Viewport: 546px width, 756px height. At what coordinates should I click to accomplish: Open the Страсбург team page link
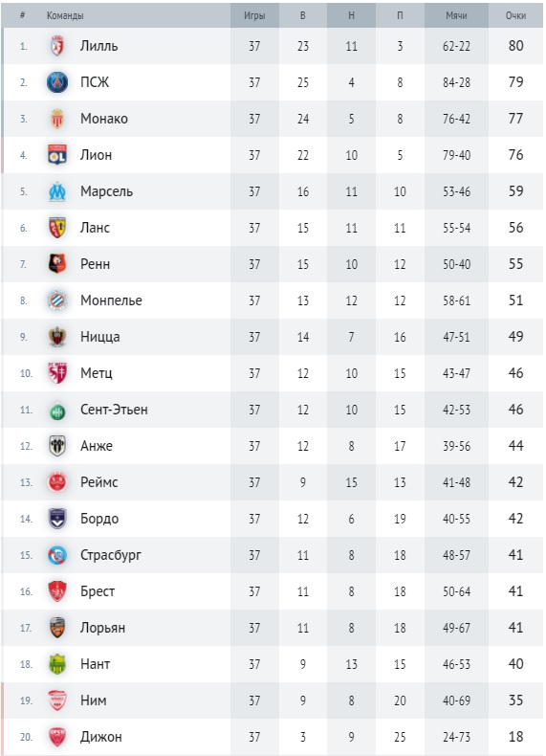pyautogui.click(x=111, y=555)
